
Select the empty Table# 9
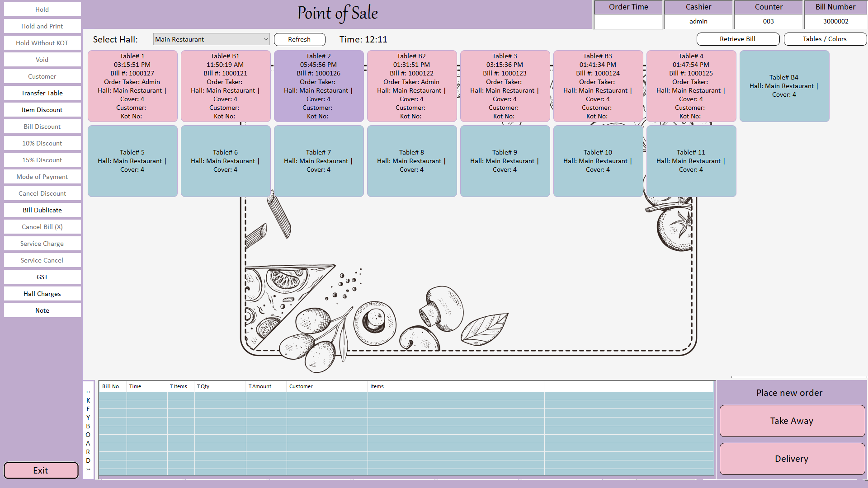[x=505, y=161]
